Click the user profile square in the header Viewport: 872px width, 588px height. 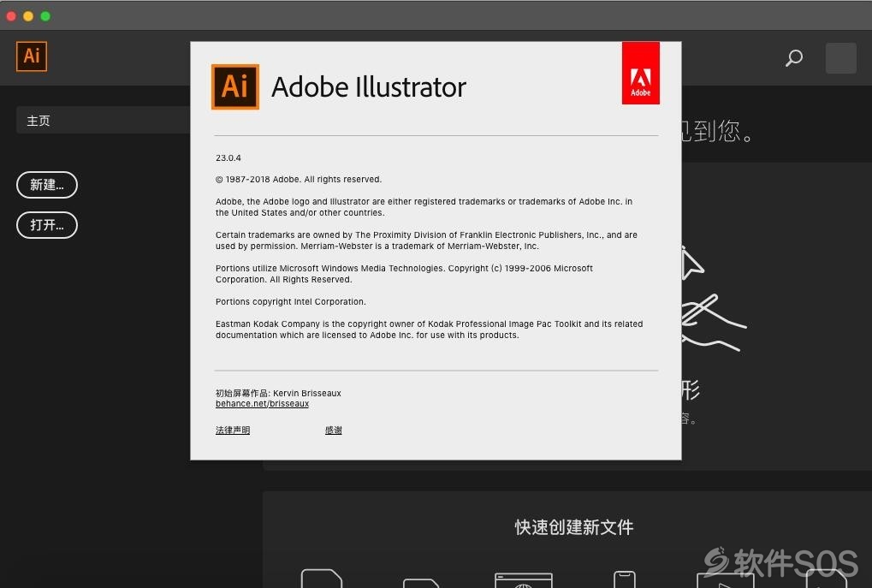(x=840, y=58)
